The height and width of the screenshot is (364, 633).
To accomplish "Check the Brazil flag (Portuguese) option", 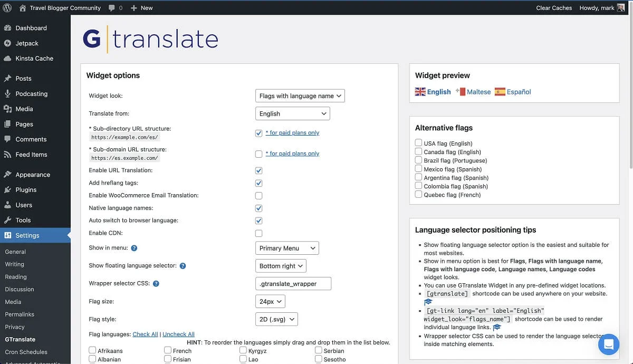I will tap(418, 160).
